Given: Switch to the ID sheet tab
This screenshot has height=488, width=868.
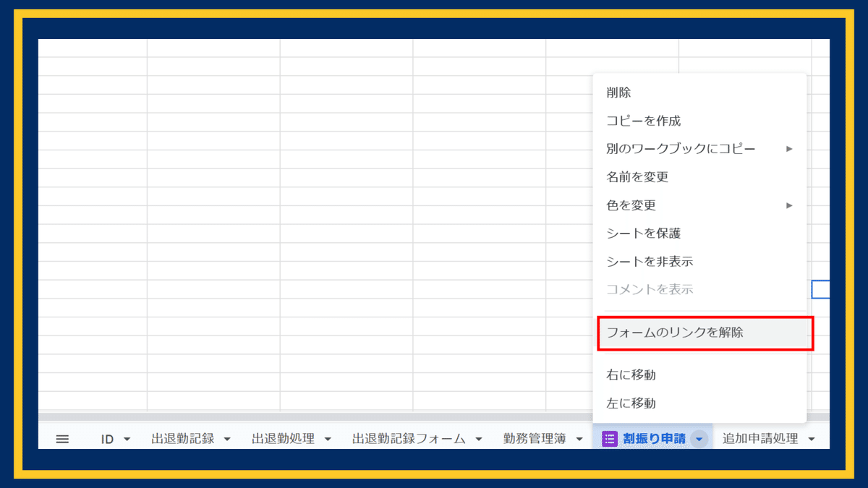Looking at the screenshot, I should pyautogui.click(x=108, y=439).
